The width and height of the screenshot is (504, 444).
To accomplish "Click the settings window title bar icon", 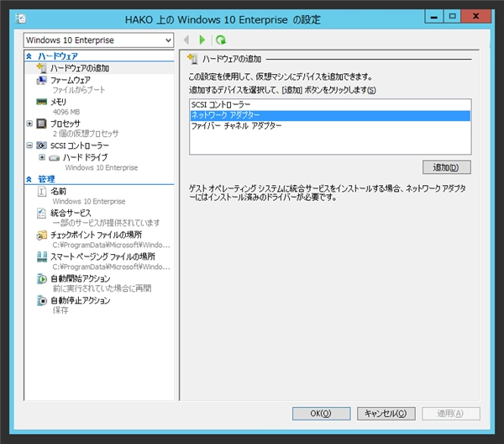I will click(x=21, y=18).
